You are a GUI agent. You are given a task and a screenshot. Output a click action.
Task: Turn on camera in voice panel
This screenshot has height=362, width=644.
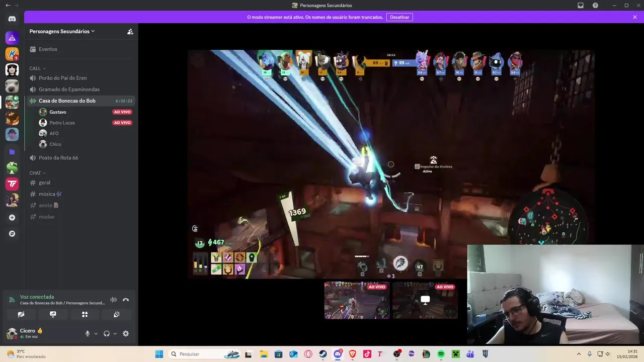[21, 314]
